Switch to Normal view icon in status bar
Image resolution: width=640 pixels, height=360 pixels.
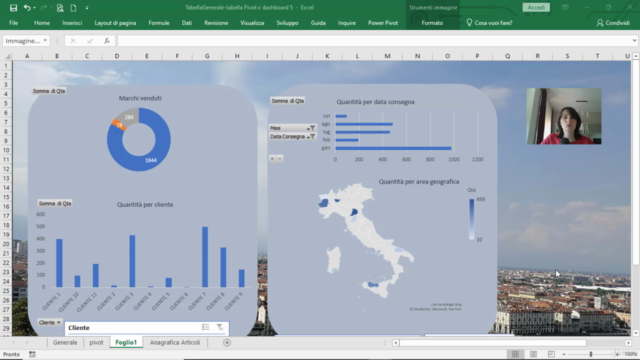(x=515, y=354)
